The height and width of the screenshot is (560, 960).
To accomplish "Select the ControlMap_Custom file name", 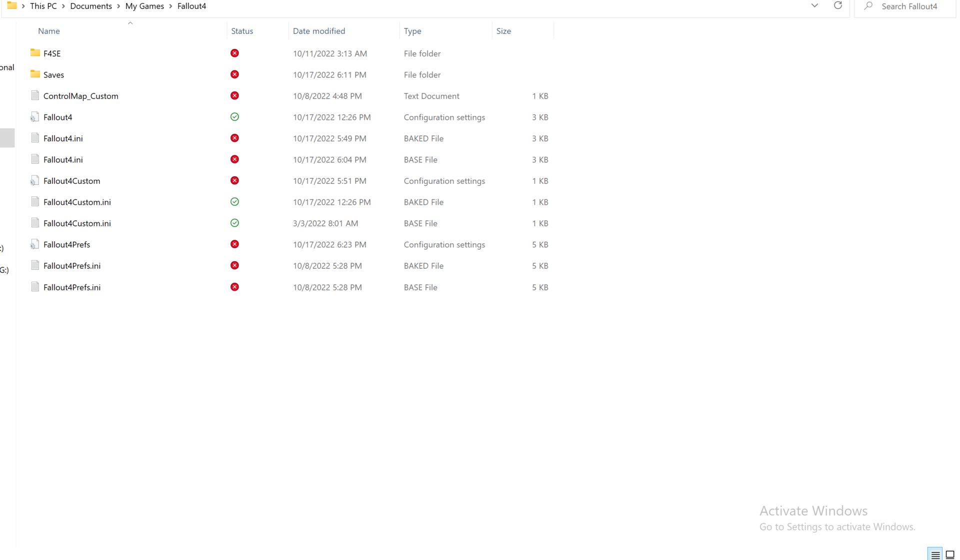I will [x=81, y=96].
